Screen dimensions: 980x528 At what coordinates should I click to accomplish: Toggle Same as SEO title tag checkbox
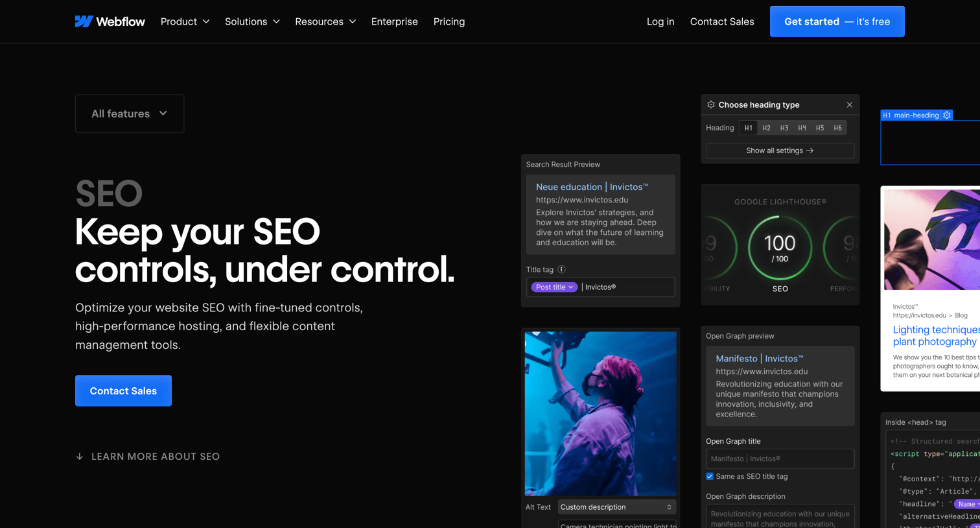coord(710,476)
